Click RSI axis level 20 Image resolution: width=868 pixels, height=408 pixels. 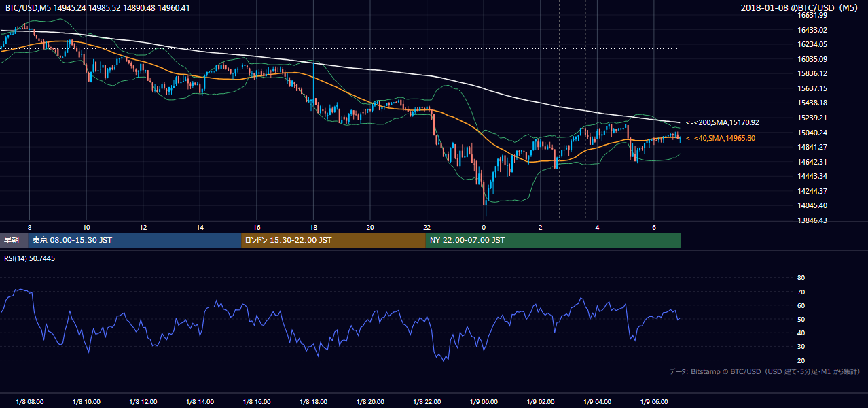tap(801, 360)
